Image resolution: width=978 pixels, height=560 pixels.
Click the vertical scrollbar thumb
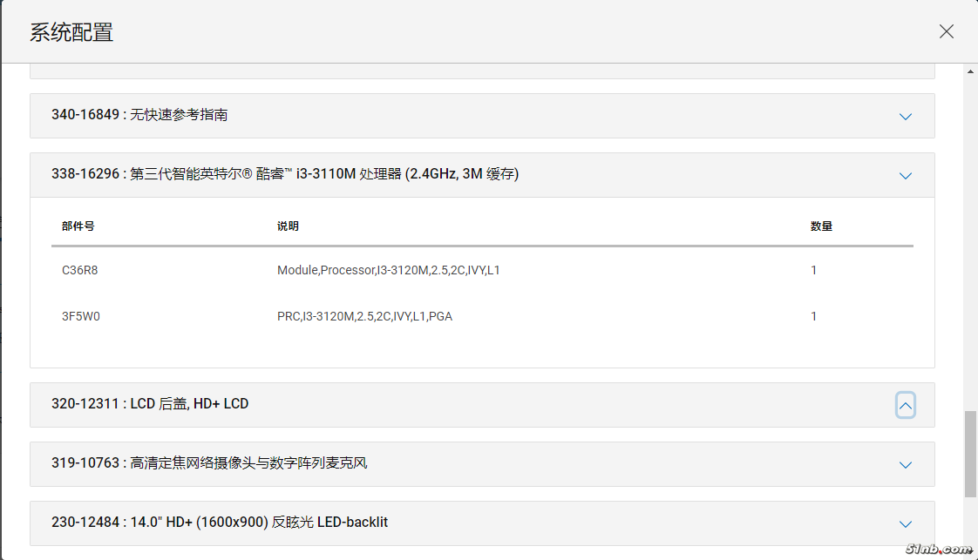click(970, 453)
